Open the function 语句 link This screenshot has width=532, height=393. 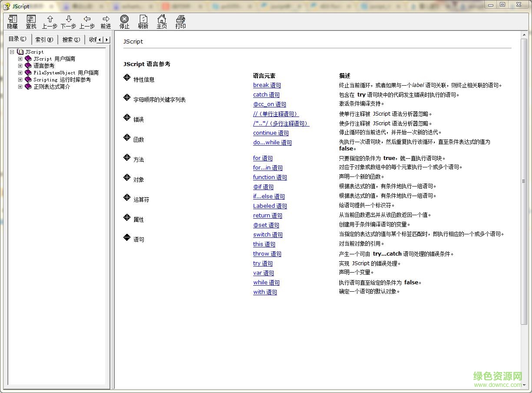coord(270,177)
